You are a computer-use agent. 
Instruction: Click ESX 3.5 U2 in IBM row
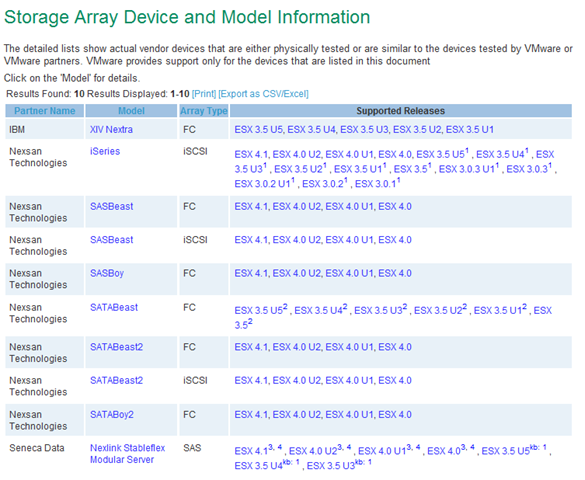tap(417, 129)
